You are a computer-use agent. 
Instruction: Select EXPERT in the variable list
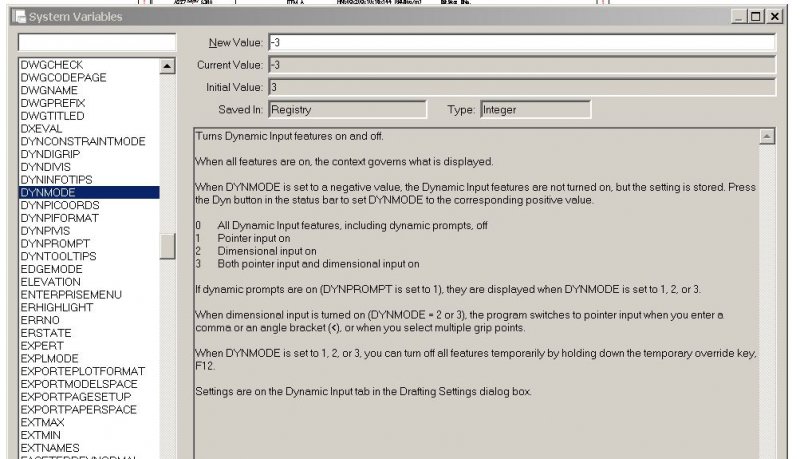coord(41,345)
